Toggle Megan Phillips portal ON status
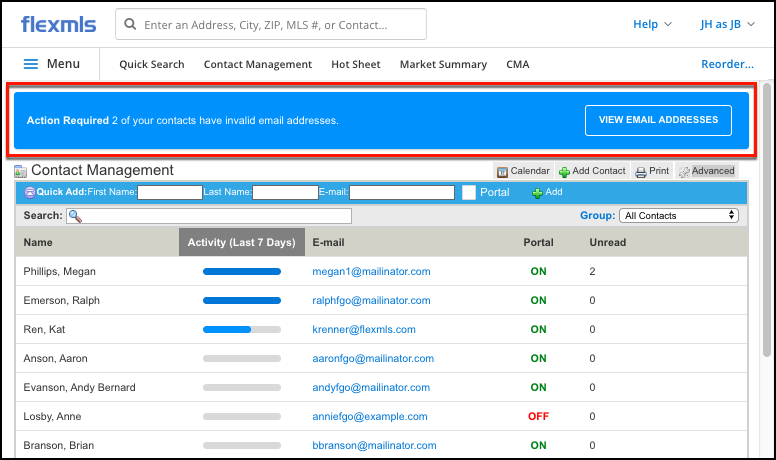Screen dimensions: 776x460 pyautogui.click(x=538, y=272)
